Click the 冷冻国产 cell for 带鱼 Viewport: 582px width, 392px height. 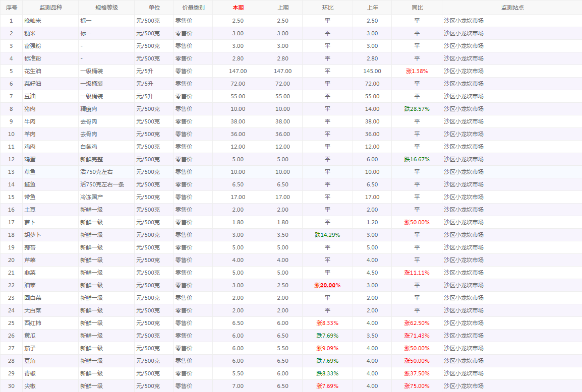[91, 197]
